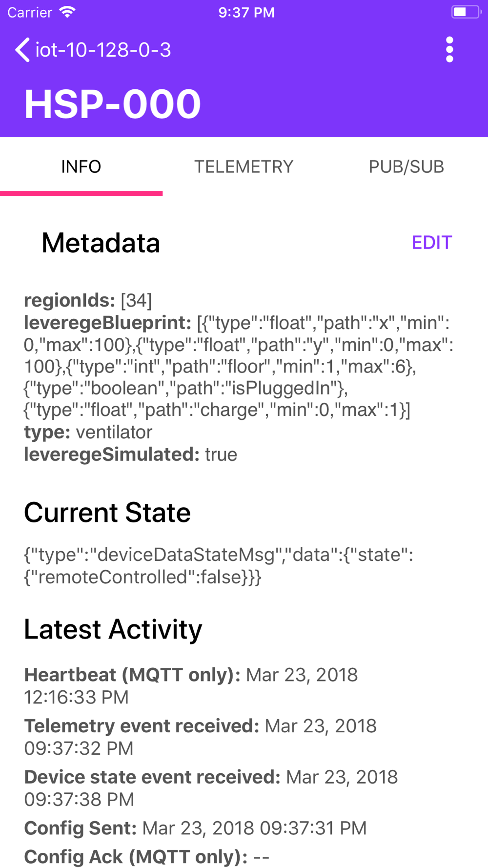The height and width of the screenshot is (868, 488).
Task: Open the three-dot overflow menu
Action: click(x=449, y=50)
